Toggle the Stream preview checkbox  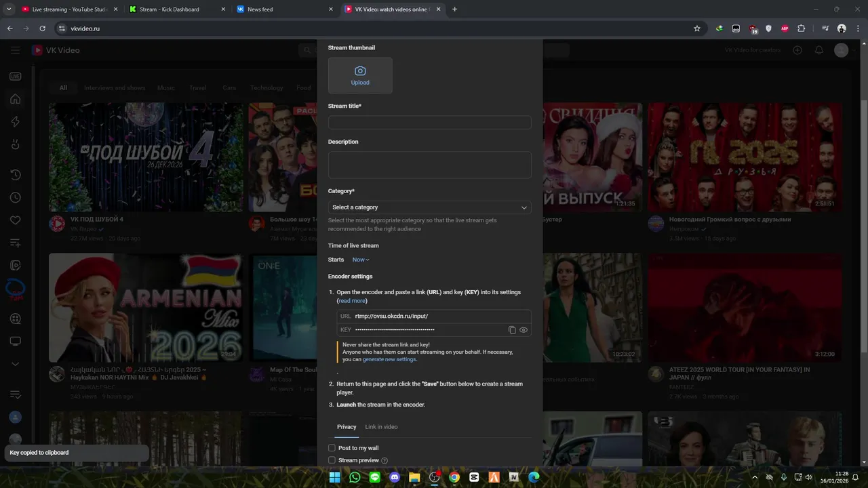point(332,460)
